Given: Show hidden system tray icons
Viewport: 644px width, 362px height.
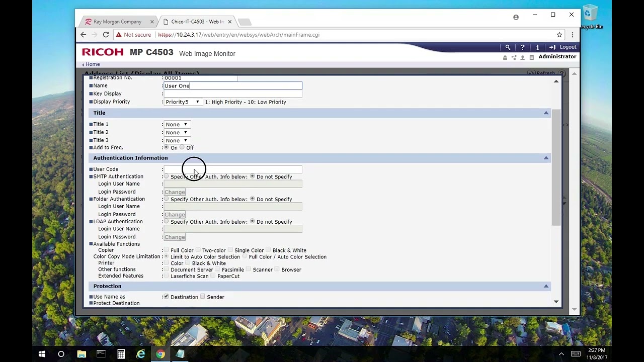Looking at the screenshot, I should coord(561,354).
